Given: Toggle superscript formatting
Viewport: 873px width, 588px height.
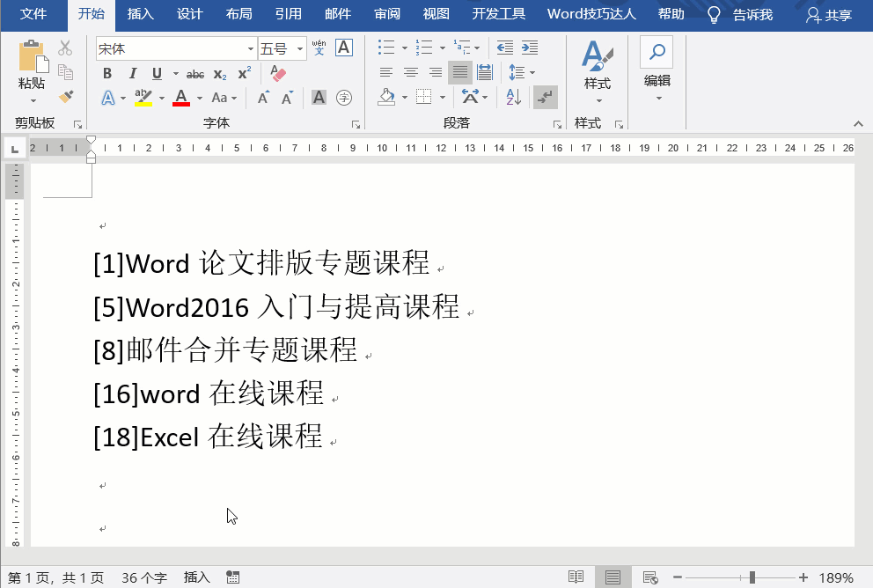Looking at the screenshot, I should [x=245, y=73].
